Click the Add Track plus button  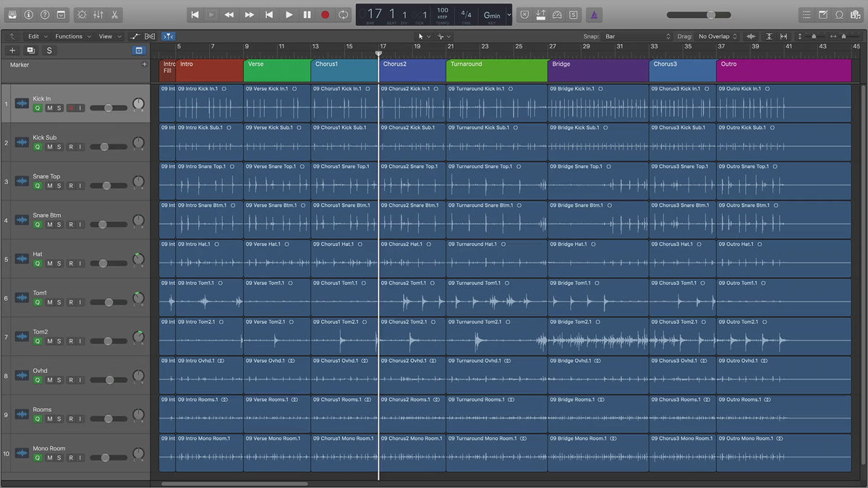click(x=12, y=51)
